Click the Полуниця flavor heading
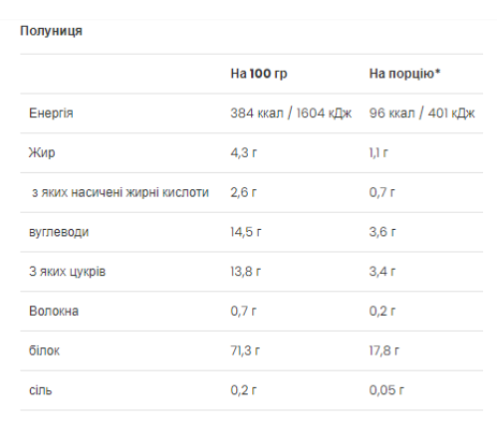Viewport: 498px width, 448px height. pos(51,31)
